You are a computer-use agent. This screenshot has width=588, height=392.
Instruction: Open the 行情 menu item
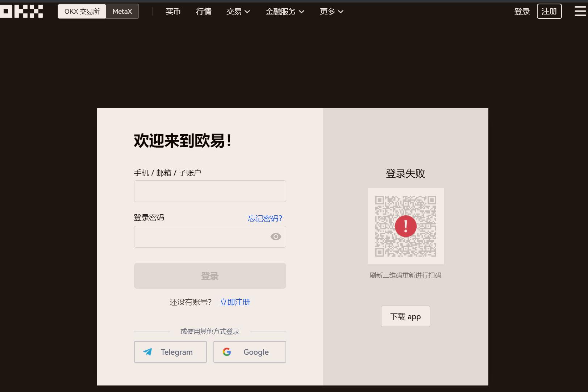204,12
